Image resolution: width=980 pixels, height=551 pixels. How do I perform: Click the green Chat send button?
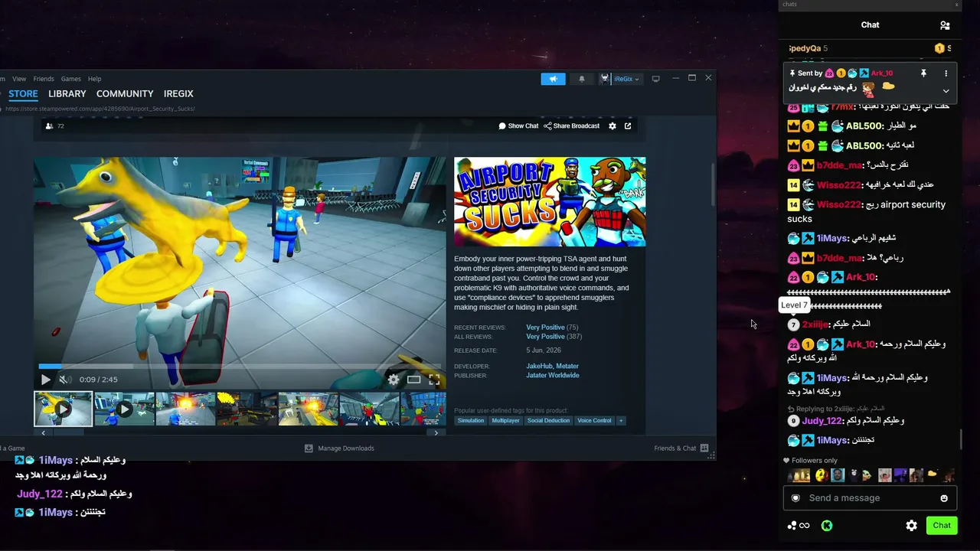click(x=942, y=526)
